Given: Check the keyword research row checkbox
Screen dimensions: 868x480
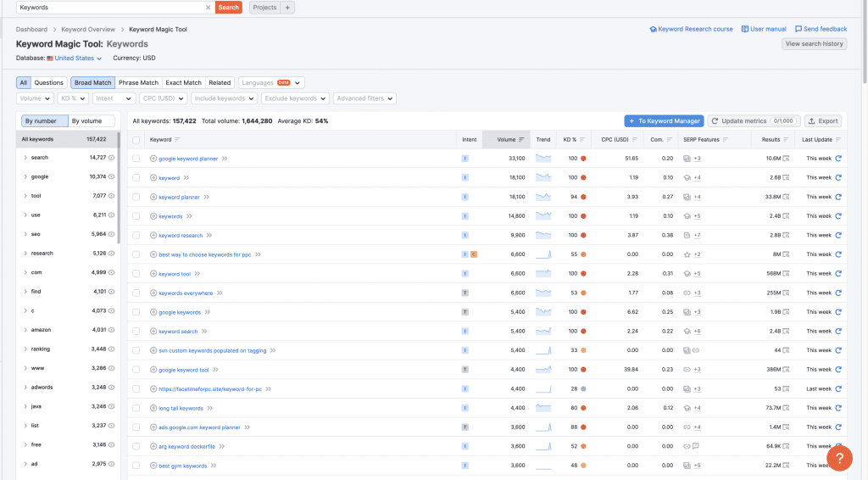Looking at the screenshot, I should click(136, 235).
